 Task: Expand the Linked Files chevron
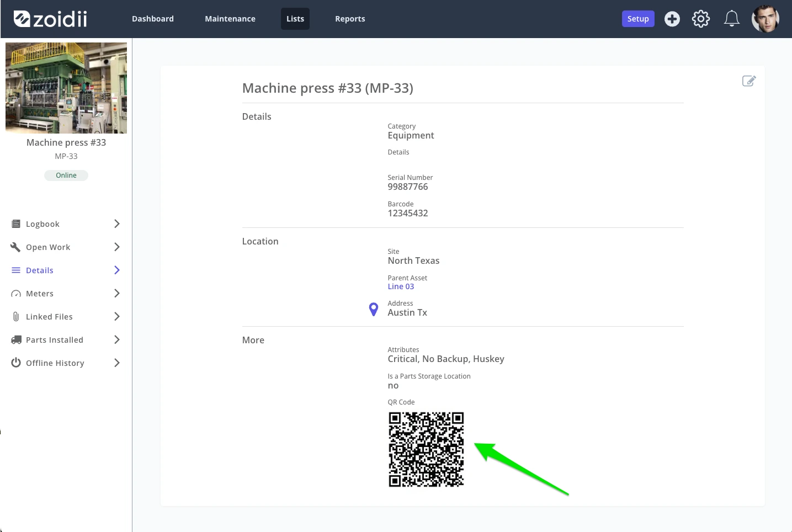point(117,317)
